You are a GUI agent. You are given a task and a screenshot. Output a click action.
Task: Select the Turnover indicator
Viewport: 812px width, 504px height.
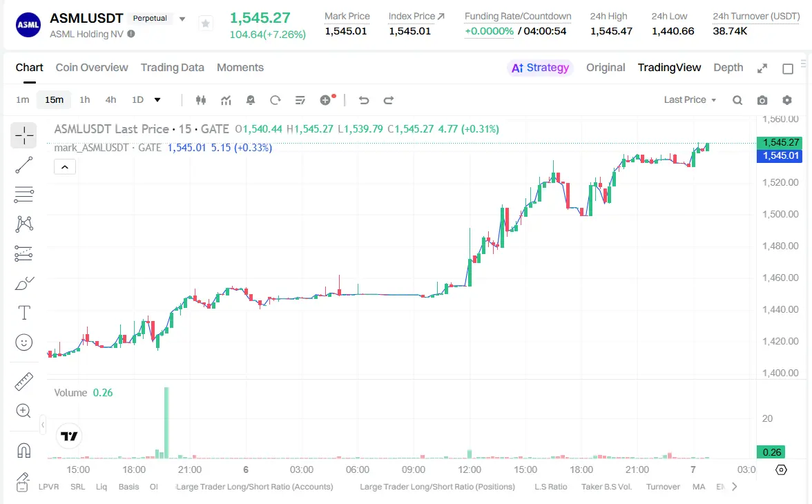663,487
